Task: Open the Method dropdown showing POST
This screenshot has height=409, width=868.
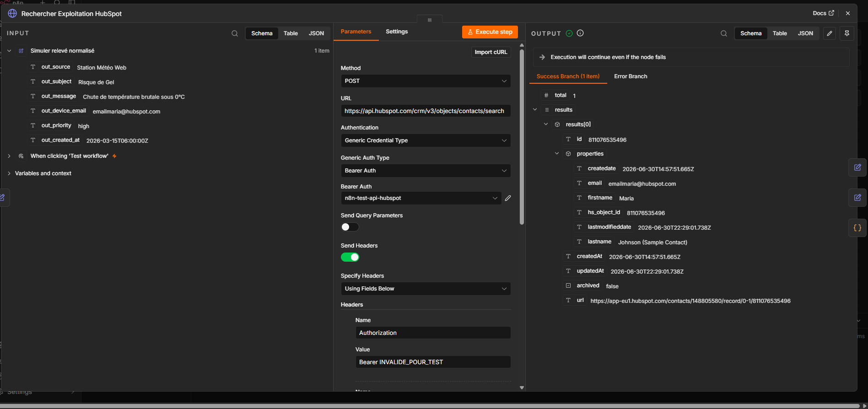Action: point(426,81)
